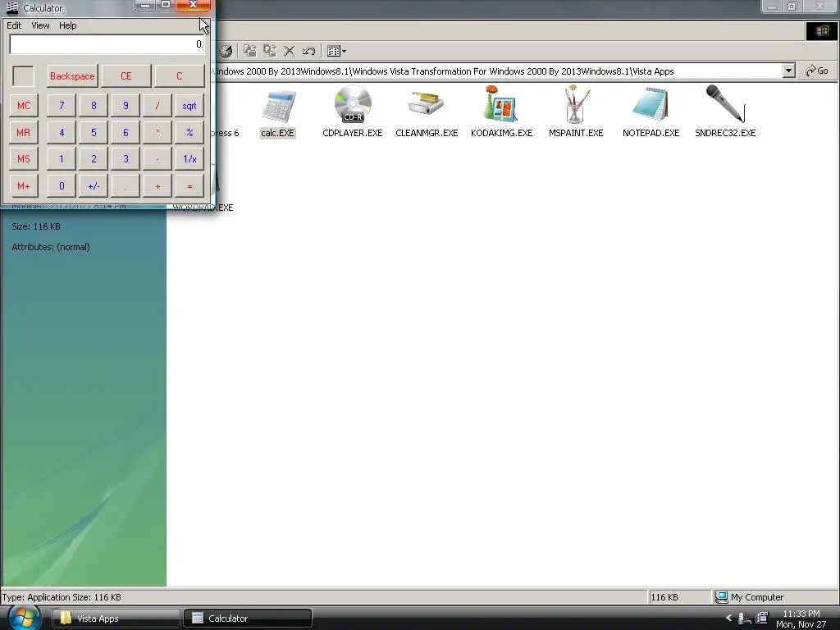This screenshot has width=840, height=630.
Task: Click the Delete (X) toolbar icon
Action: pyautogui.click(x=290, y=51)
